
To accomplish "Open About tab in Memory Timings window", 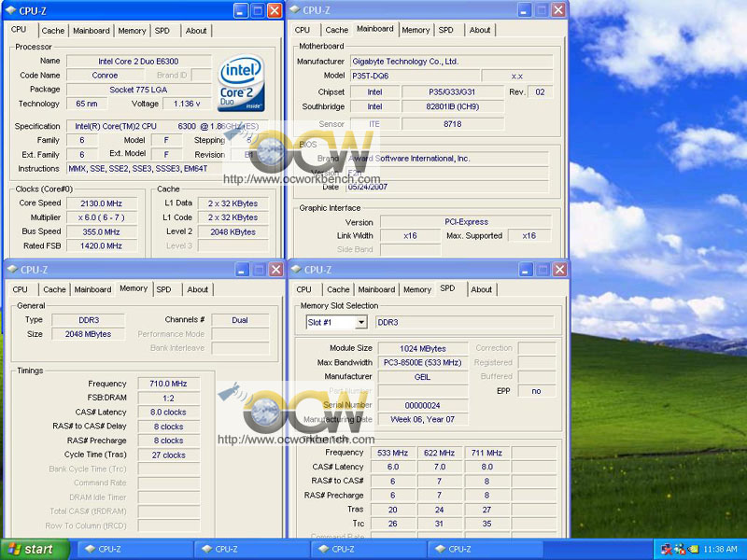I will pyautogui.click(x=198, y=289).
